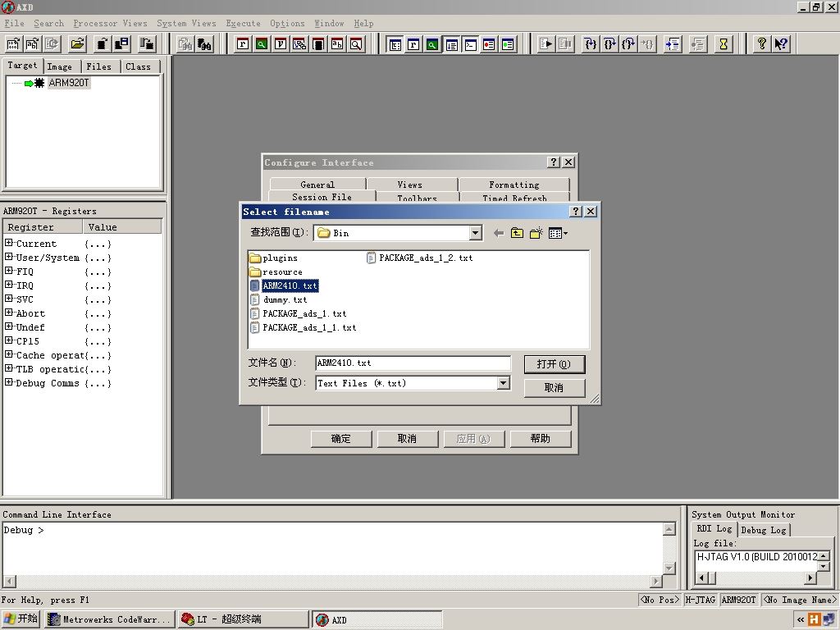Click the hourglass toolbar icon

[724, 44]
